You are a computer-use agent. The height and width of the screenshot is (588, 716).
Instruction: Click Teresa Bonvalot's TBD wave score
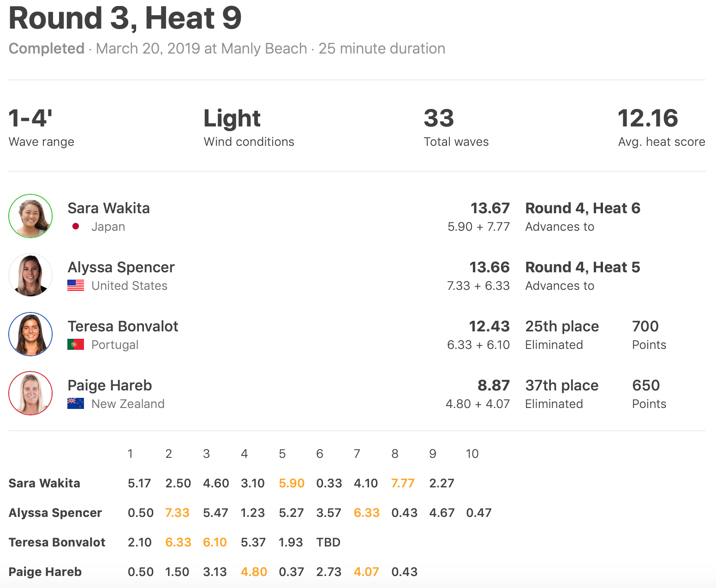pyautogui.click(x=328, y=542)
